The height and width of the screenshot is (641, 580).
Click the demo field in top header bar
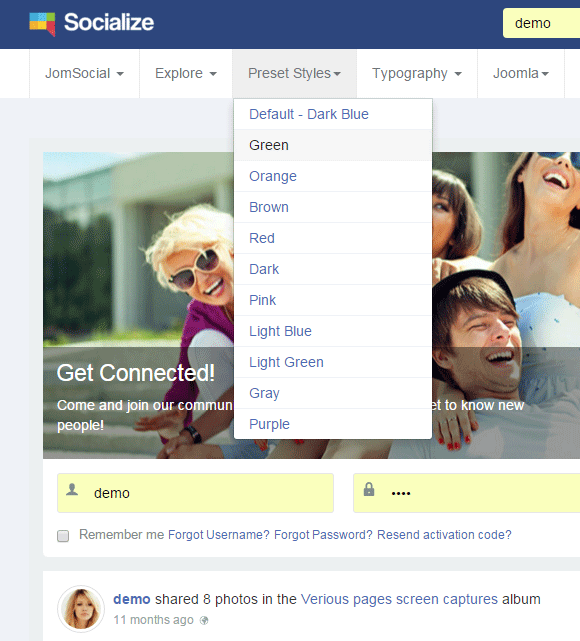[541, 23]
